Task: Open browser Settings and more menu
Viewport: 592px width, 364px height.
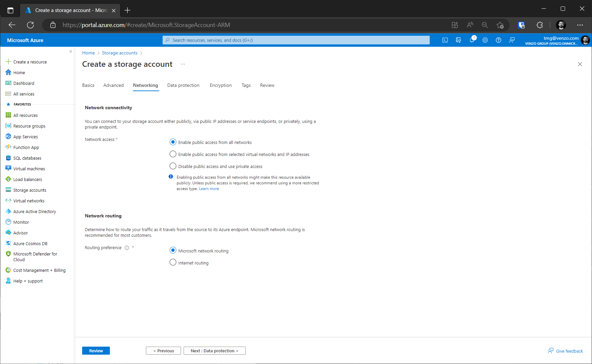Action: point(580,25)
